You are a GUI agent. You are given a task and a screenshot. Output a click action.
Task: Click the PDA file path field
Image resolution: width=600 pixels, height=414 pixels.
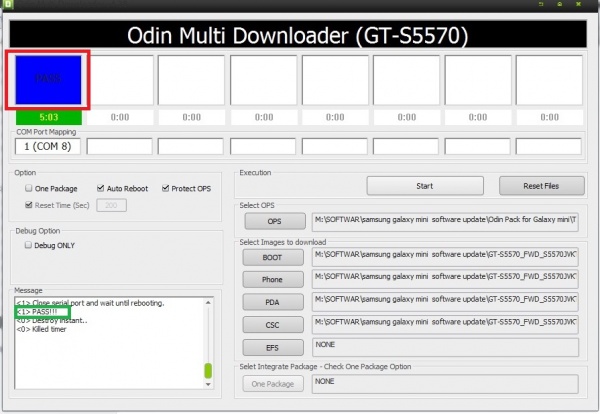tap(445, 302)
